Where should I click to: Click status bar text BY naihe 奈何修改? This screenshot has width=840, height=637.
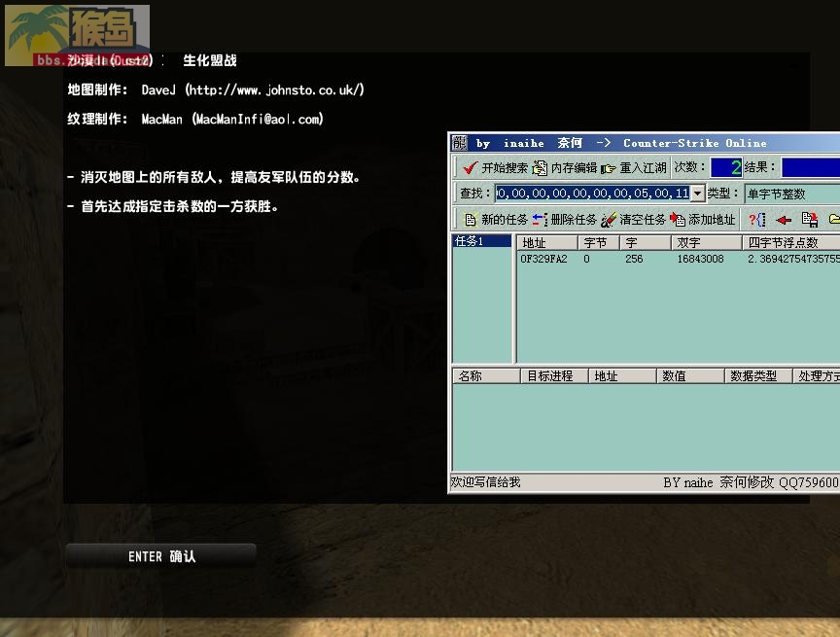coord(718,482)
